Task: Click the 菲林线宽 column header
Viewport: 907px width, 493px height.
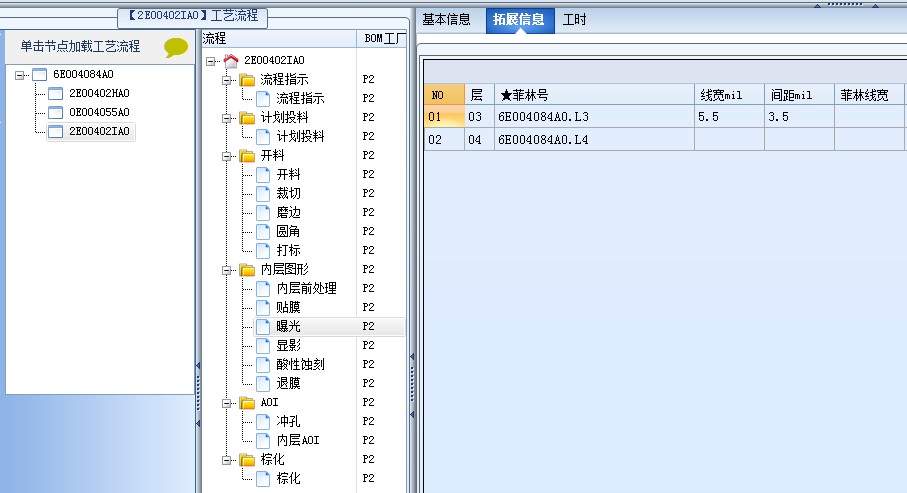Action: click(x=869, y=95)
